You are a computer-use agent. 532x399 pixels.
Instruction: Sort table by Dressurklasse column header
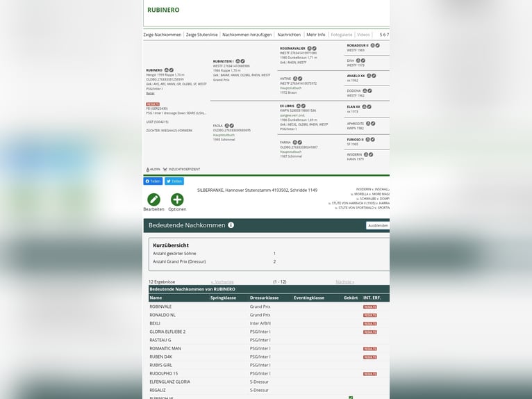[x=264, y=298]
